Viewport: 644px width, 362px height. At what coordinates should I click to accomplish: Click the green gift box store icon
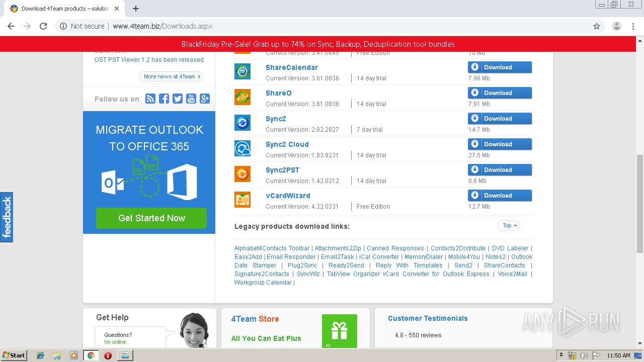coord(340,331)
